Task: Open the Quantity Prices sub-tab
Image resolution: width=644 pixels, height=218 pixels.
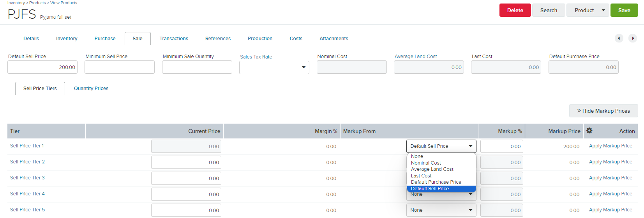Action: (x=91, y=89)
